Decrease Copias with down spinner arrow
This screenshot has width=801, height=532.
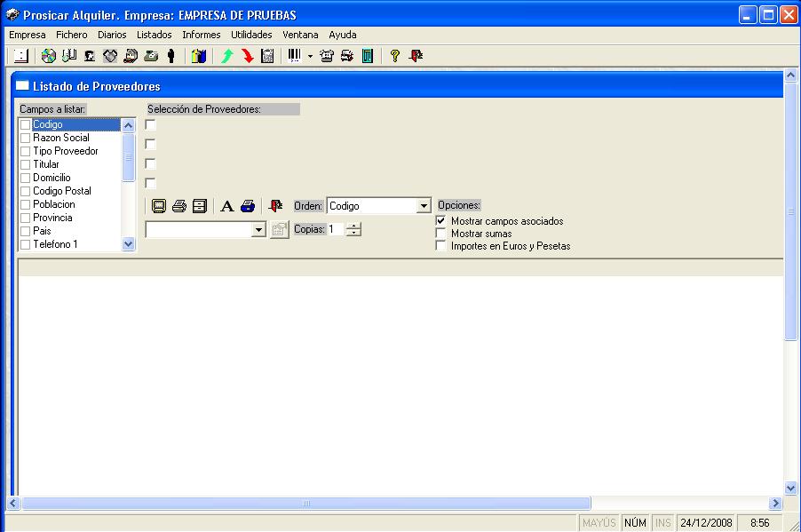click(x=353, y=233)
